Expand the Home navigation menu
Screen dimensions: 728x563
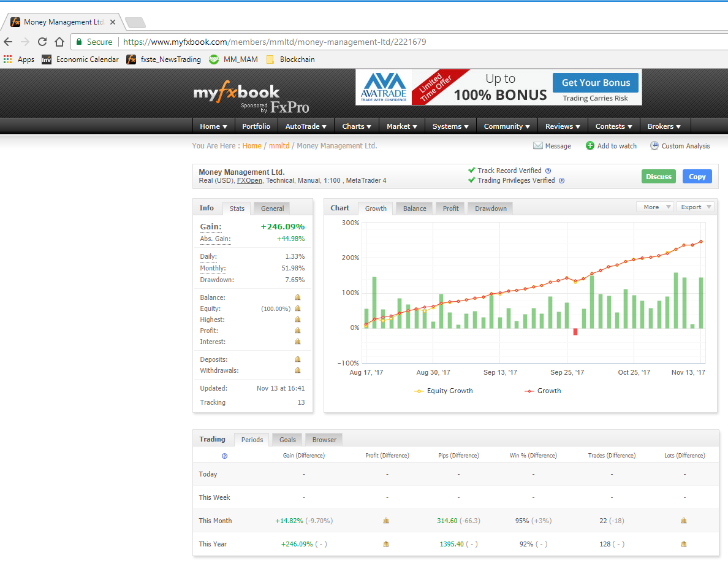point(214,126)
